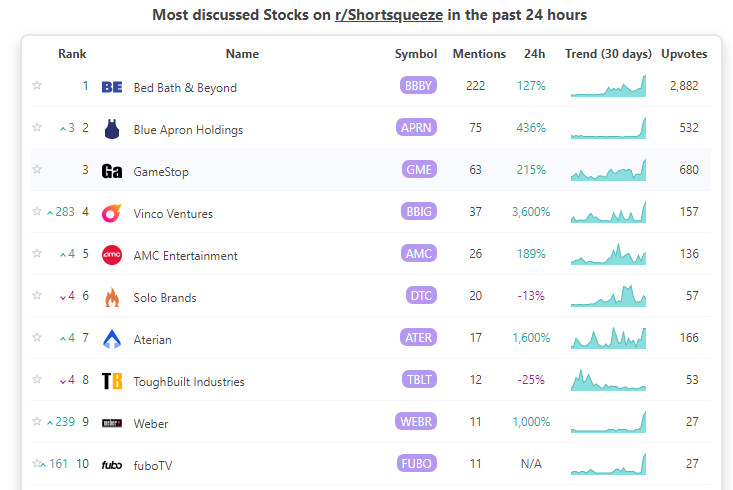Image resolution: width=733 pixels, height=490 pixels.
Task: Click the Aterian logo icon
Action: [112, 339]
